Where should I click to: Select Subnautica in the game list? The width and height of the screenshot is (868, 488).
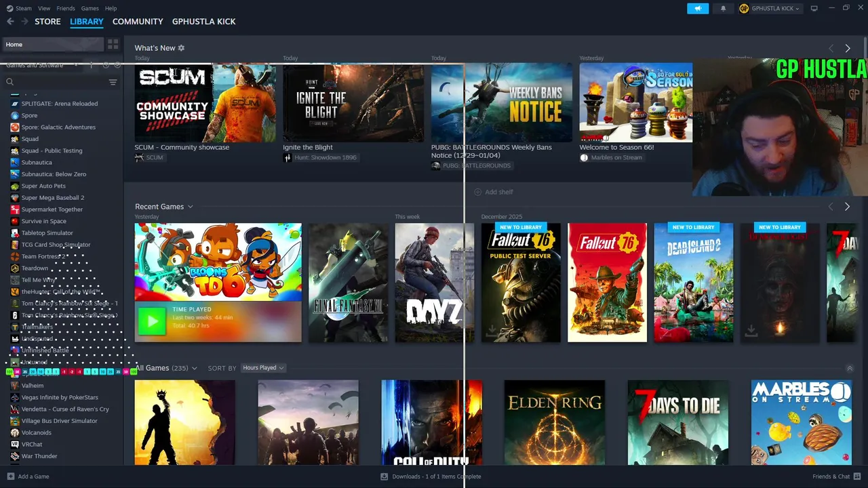(37, 163)
